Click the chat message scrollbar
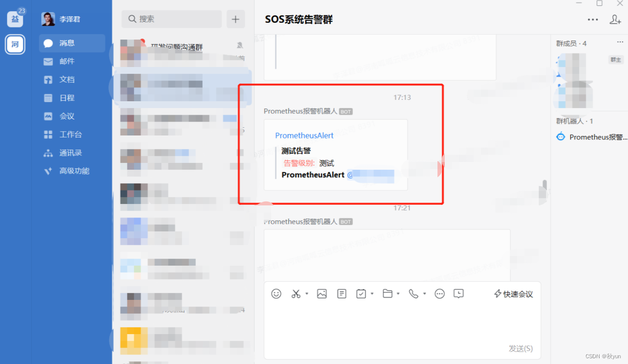The width and height of the screenshot is (628, 364). pos(545,185)
